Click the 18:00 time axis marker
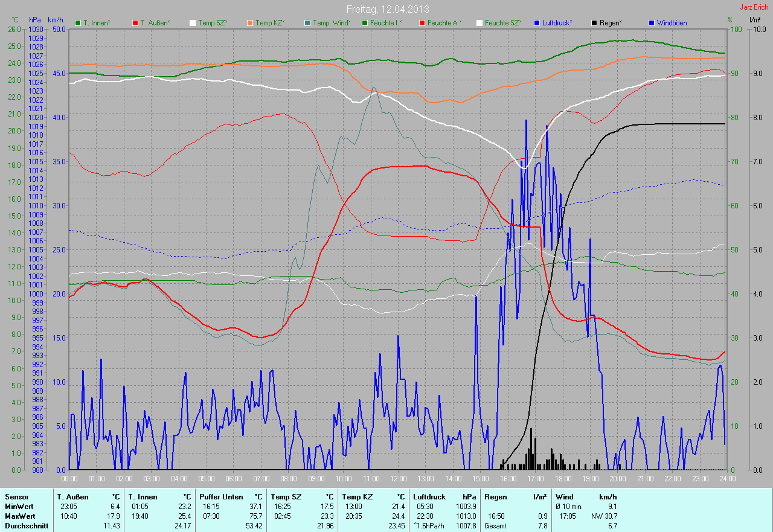Viewport: 773px width, 532px height. (563, 478)
